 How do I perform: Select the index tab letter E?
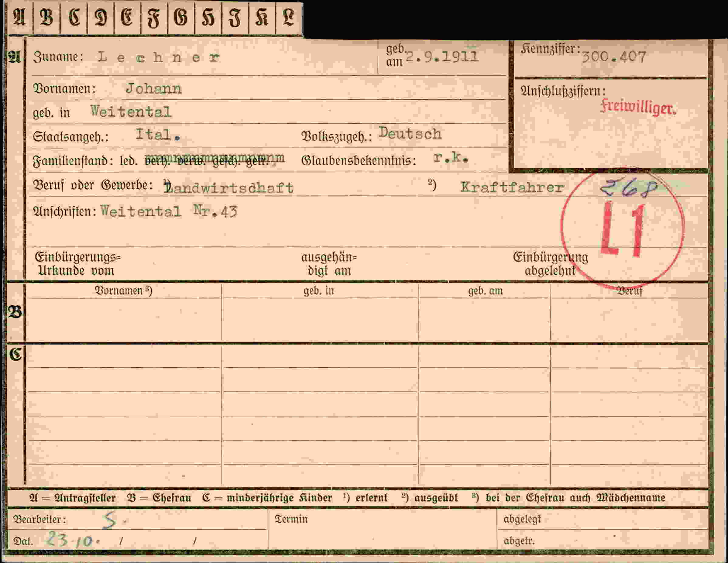127,17
